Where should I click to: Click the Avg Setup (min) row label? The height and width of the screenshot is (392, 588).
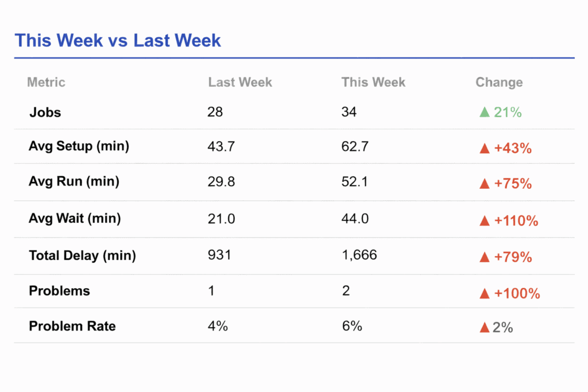(x=79, y=146)
